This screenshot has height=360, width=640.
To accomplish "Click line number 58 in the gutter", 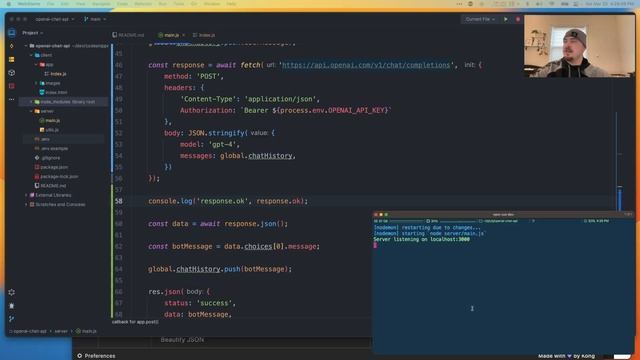I will point(118,201).
